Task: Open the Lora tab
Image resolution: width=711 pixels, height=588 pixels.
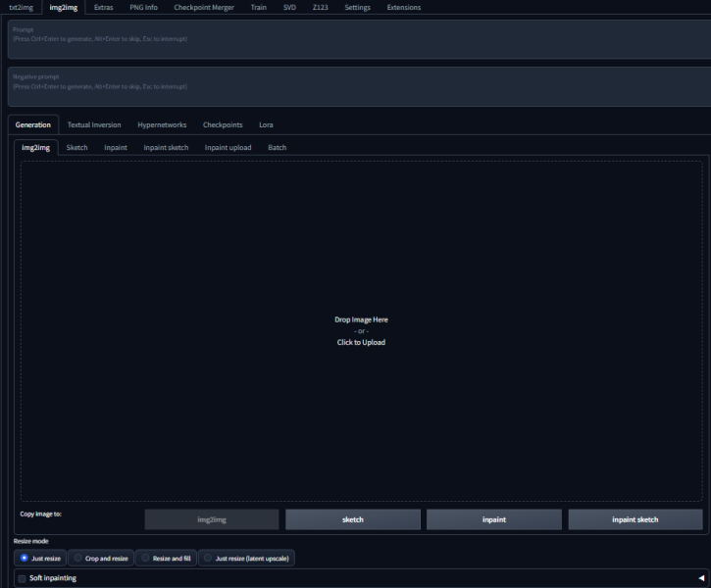Action: click(266, 124)
